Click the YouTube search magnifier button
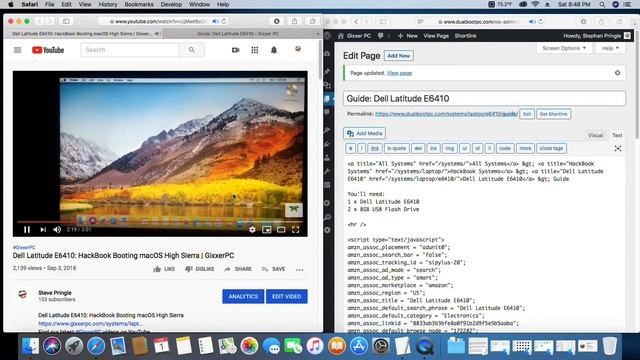The width and height of the screenshot is (640, 360). click(191, 50)
